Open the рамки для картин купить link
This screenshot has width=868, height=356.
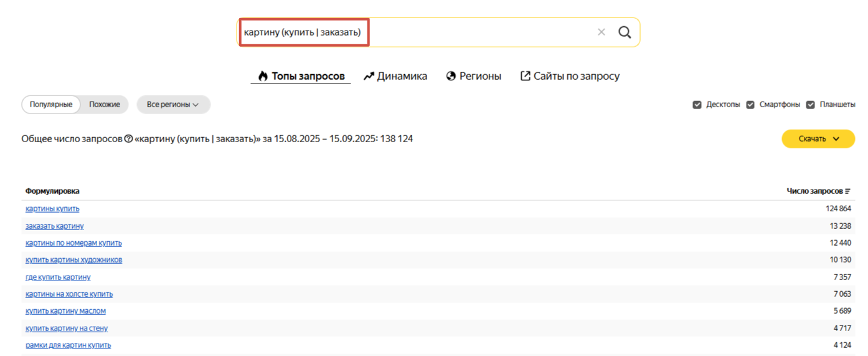pyautogui.click(x=68, y=345)
